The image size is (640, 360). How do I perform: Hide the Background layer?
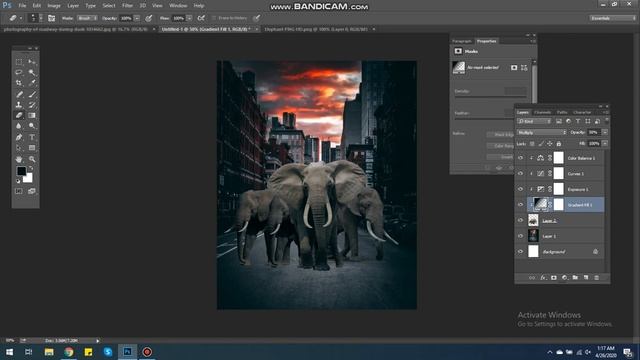point(520,252)
